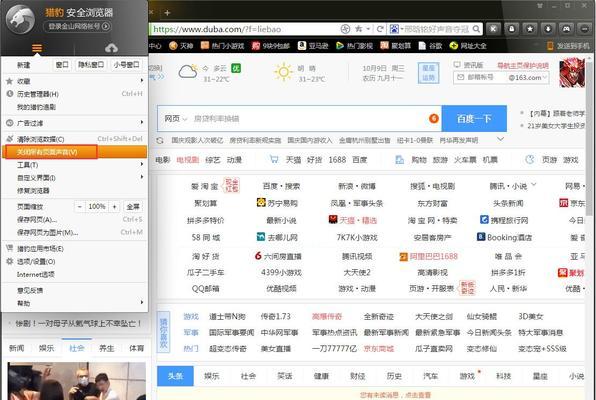Expand the 广告过滤 submenu arrow
Image resolution: width=596 pixels, height=400 pixels.
click(x=142, y=122)
